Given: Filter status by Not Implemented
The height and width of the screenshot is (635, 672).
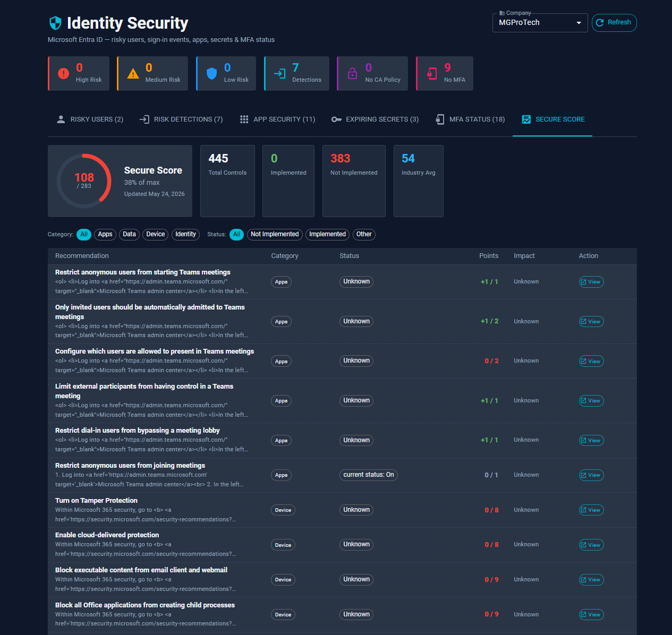Looking at the screenshot, I should [275, 235].
